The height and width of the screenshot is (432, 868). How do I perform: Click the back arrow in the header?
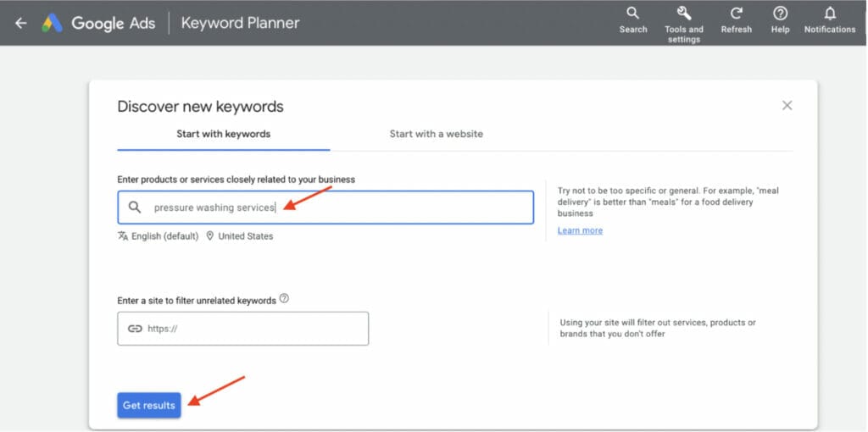pyautogui.click(x=20, y=23)
